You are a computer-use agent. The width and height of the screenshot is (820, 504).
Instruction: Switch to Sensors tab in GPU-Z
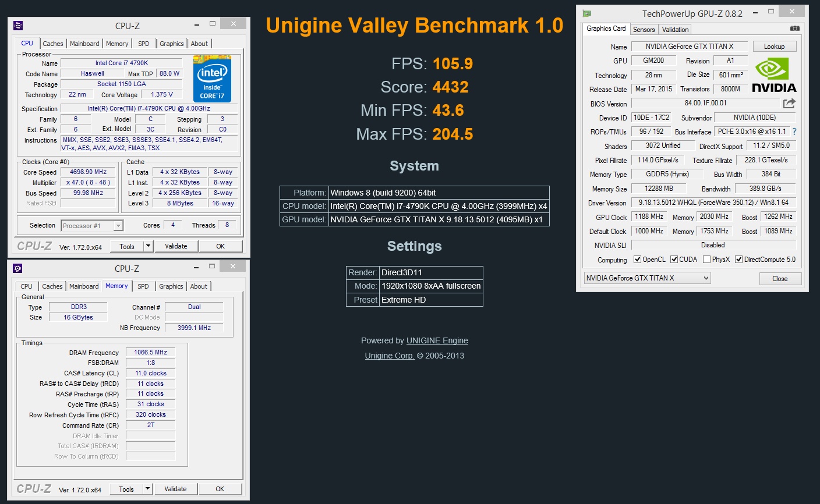click(x=644, y=29)
